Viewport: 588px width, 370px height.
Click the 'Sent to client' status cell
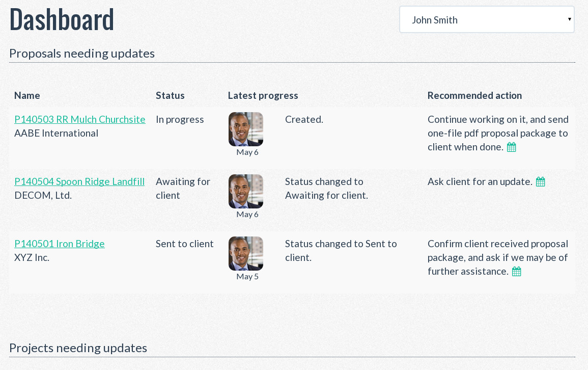(x=185, y=244)
